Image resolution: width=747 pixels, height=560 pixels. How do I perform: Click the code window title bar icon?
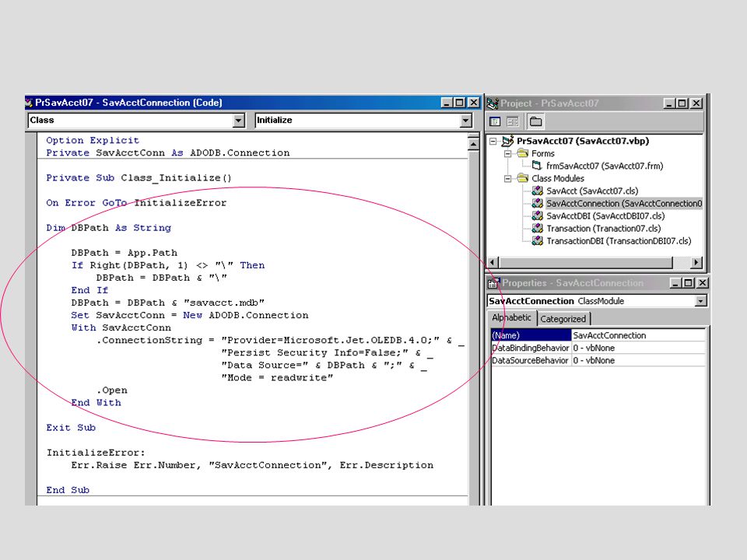(29, 103)
